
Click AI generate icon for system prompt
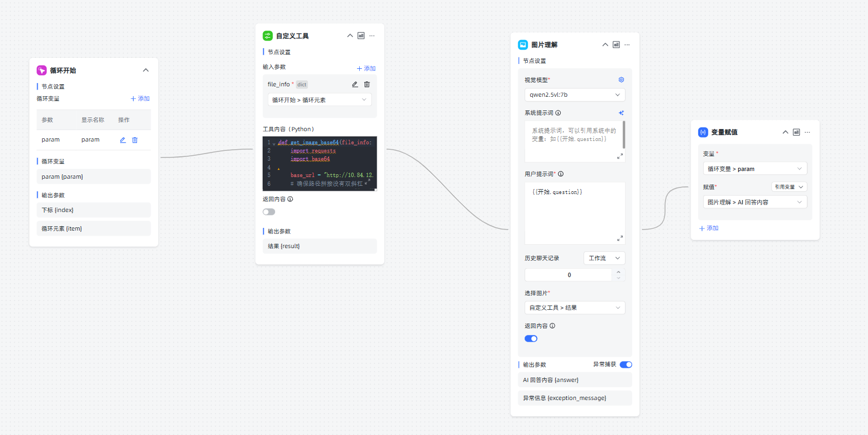click(621, 113)
